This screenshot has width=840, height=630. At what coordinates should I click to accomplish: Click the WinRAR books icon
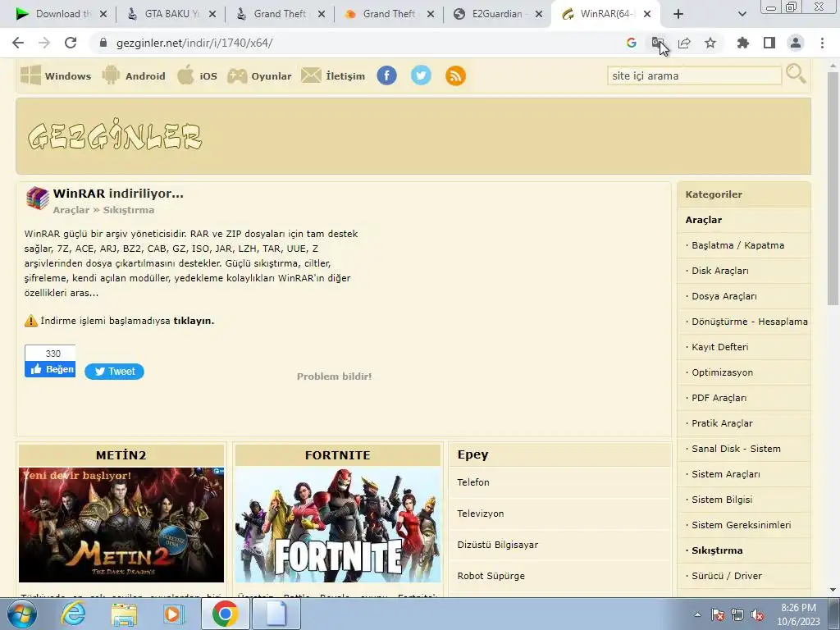pos(38,199)
